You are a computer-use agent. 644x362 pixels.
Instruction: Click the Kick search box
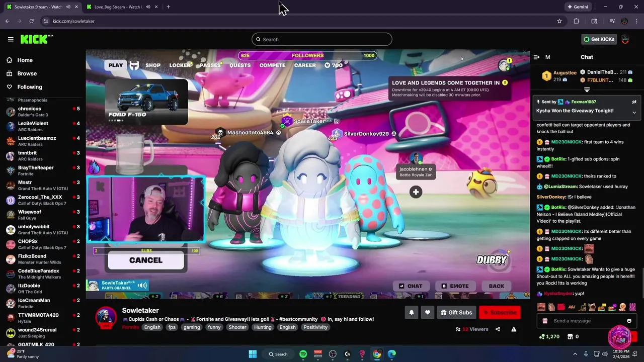click(x=322, y=39)
